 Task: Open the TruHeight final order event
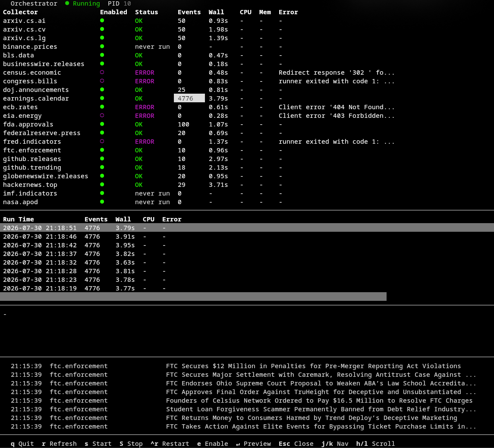coord(247,392)
